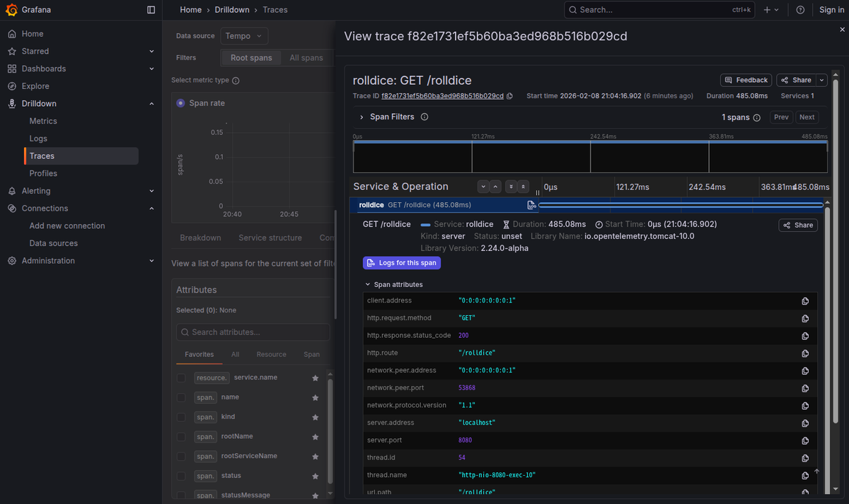Click the Grafana logo icon
Viewport: 849px width, 504px height.
[x=12, y=10]
